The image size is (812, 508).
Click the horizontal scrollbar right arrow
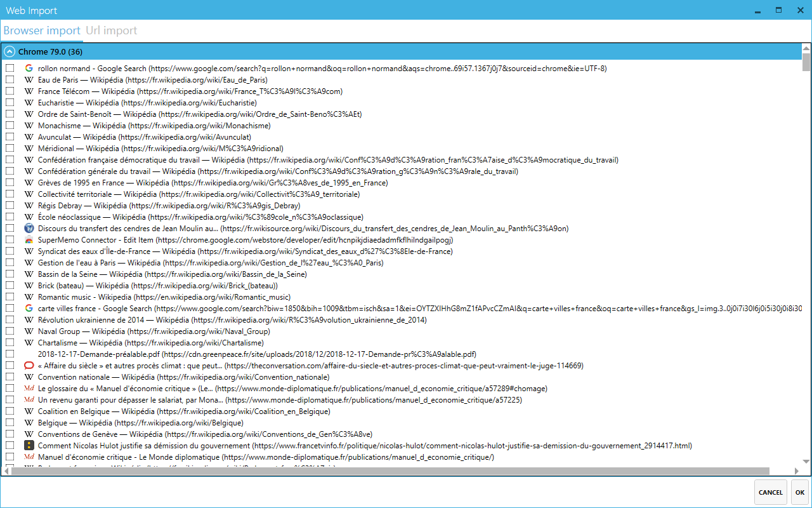click(x=797, y=471)
